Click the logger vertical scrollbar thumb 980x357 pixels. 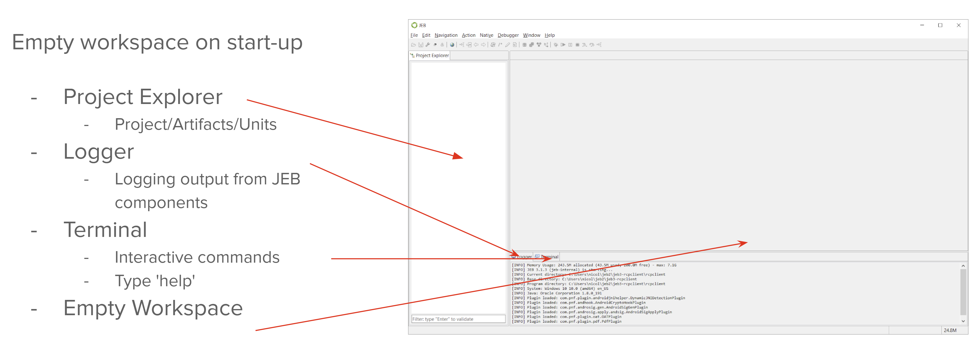(963, 292)
